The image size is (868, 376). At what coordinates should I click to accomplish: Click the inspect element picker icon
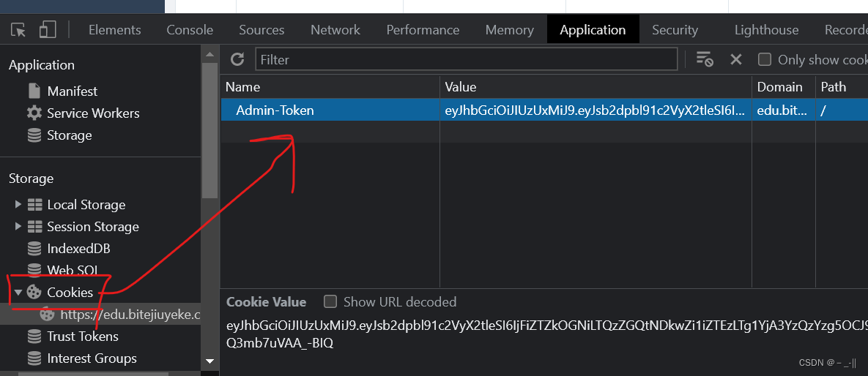click(x=18, y=30)
